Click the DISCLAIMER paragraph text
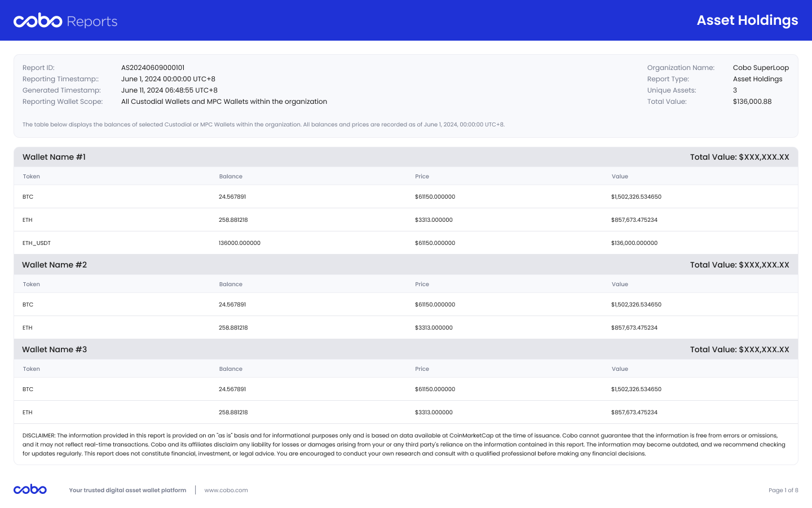 coord(404,444)
